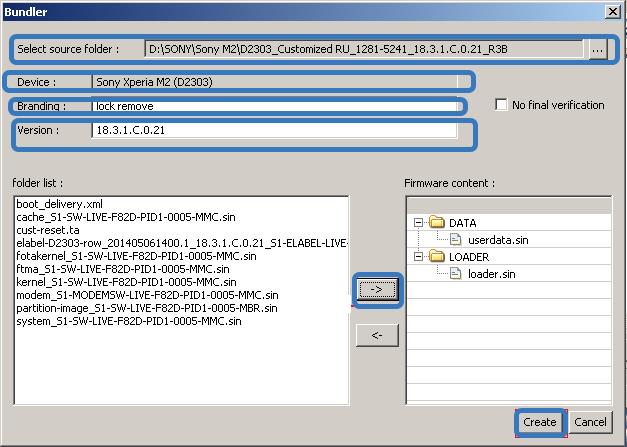Select userdata.sin in Firmware content
The height and width of the screenshot is (447, 627).
[x=498, y=240]
